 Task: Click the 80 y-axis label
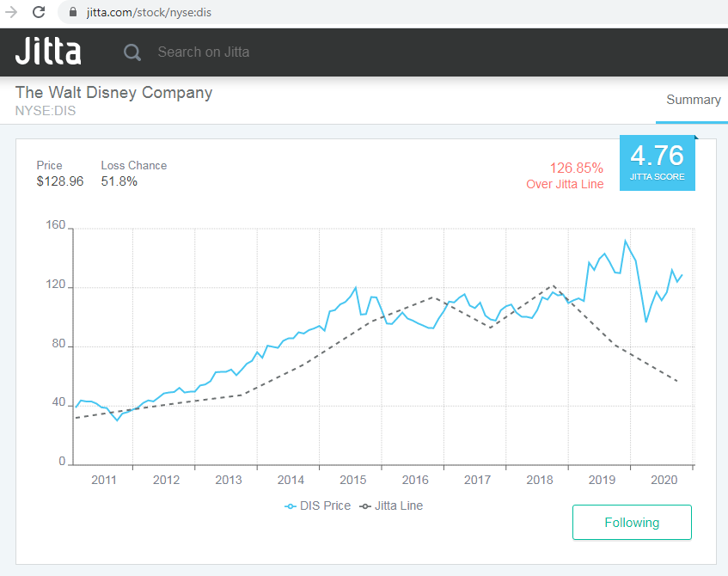[x=58, y=343]
